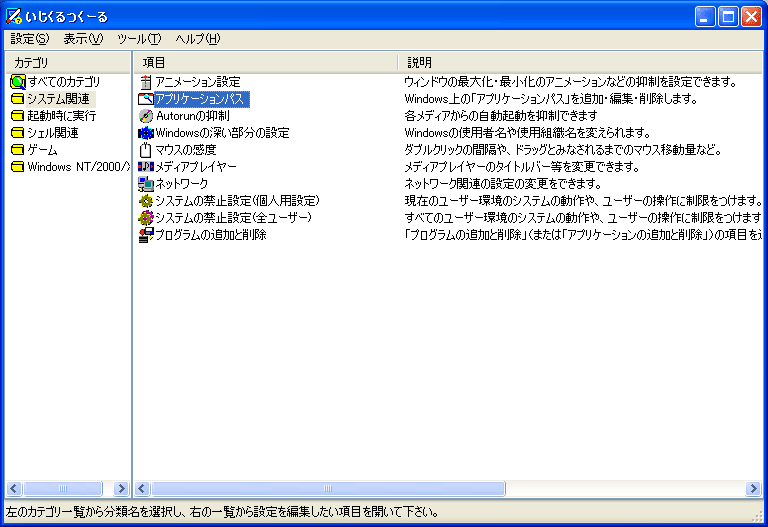The image size is (768, 527).
Task: Click the システムの禁止設定(全ユーザー) gear icon
Action: [145, 218]
